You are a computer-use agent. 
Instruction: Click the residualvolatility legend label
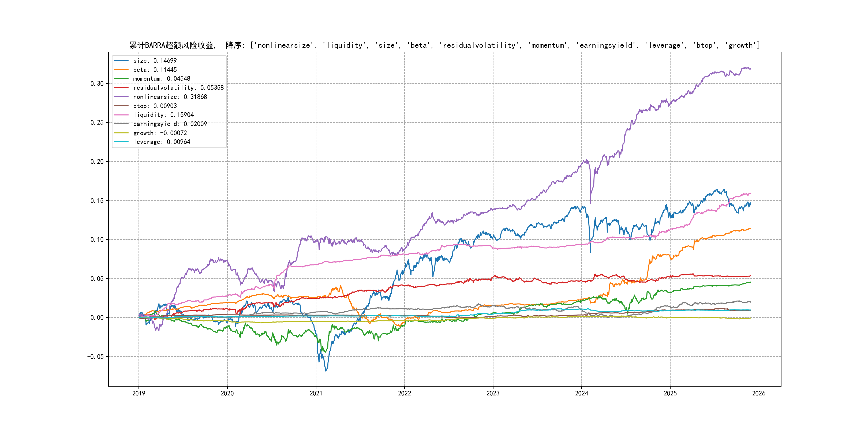pos(178,88)
